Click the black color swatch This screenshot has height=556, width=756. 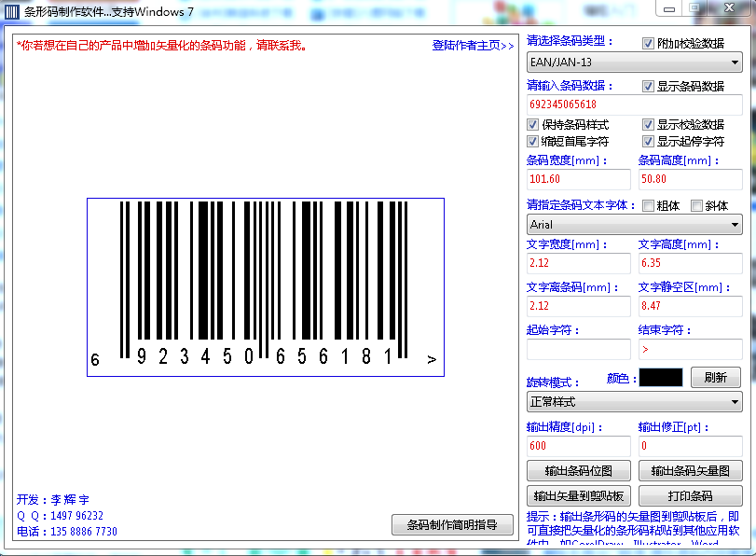pyautogui.click(x=661, y=378)
